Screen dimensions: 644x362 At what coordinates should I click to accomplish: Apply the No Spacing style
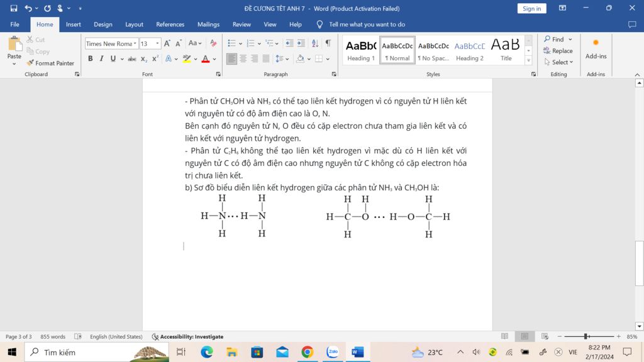(433, 50)
